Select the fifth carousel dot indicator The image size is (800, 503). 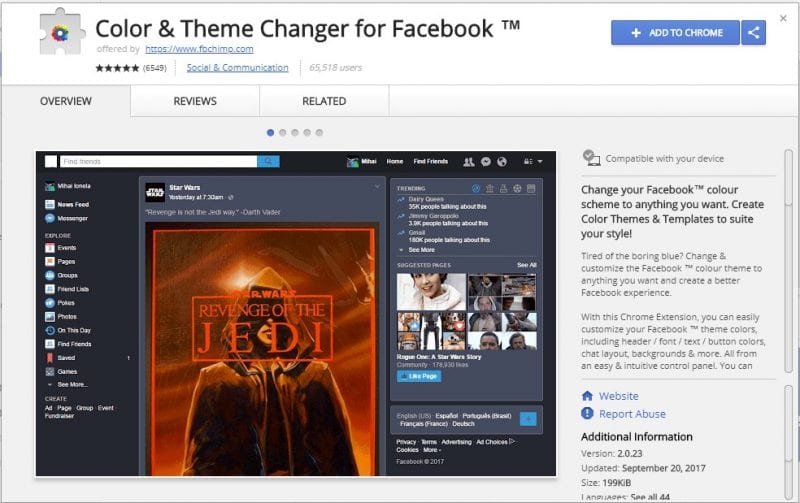click(320, 132)
